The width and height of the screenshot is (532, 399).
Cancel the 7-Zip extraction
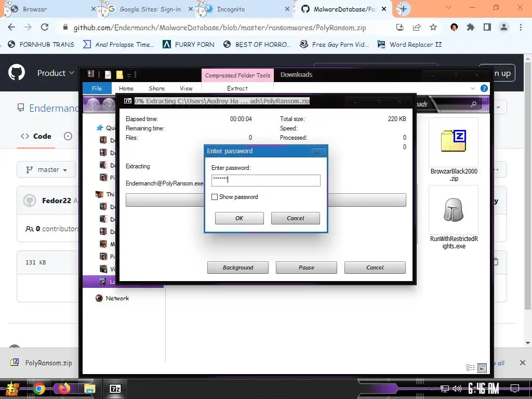coord(375,268)
